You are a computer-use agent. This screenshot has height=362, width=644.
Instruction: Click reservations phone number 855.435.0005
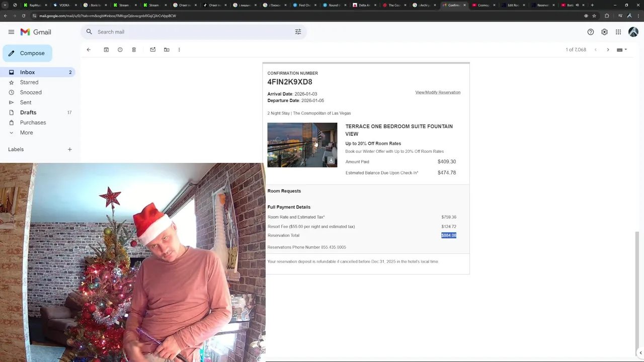tap(334, 247)
